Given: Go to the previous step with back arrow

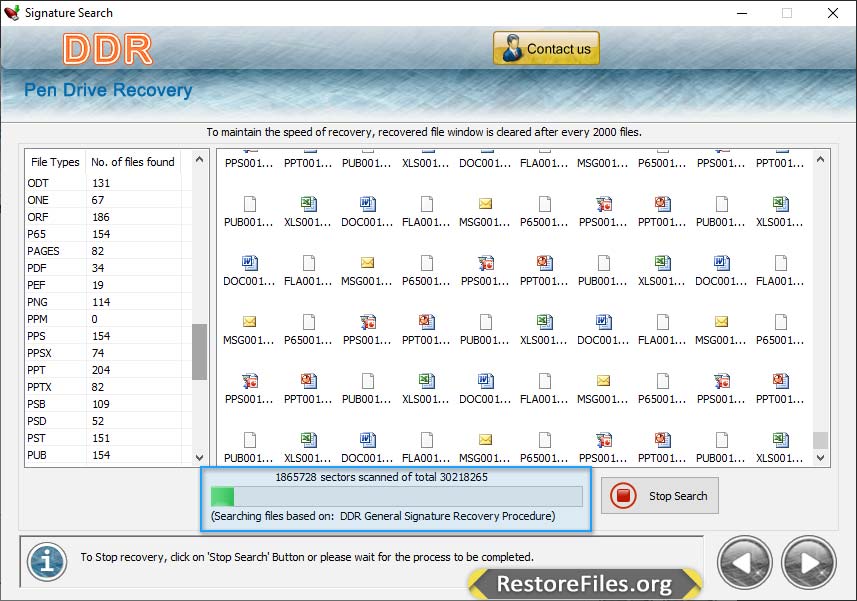Looking at the screenshot, I should (x=744, y=562).
